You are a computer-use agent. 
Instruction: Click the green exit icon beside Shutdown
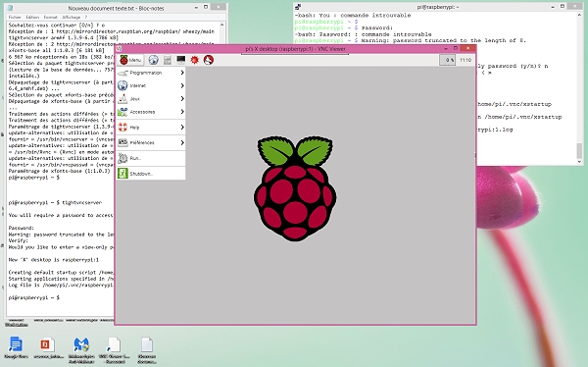[x=122, y=173]
